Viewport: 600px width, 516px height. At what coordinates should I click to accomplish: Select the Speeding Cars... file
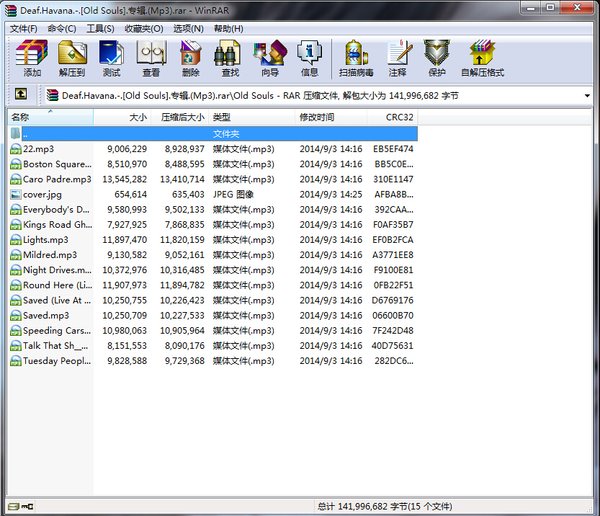57,331
